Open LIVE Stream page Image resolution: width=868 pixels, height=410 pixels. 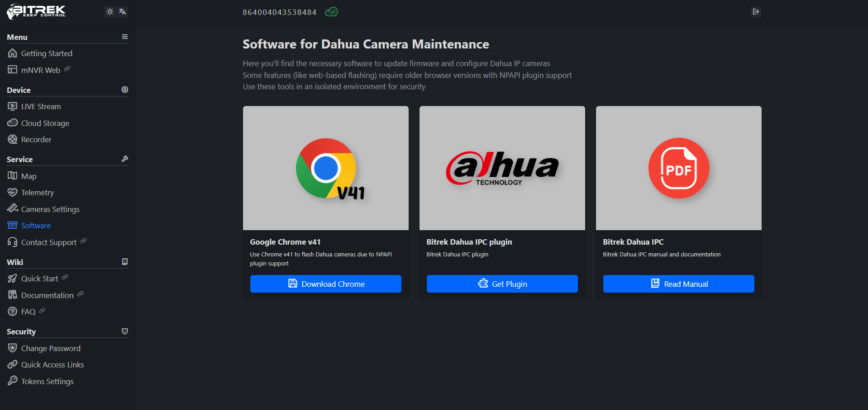click(41, 106)
